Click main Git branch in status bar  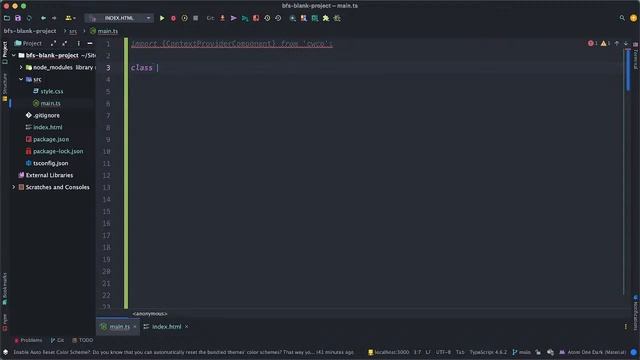coord(522,352)
